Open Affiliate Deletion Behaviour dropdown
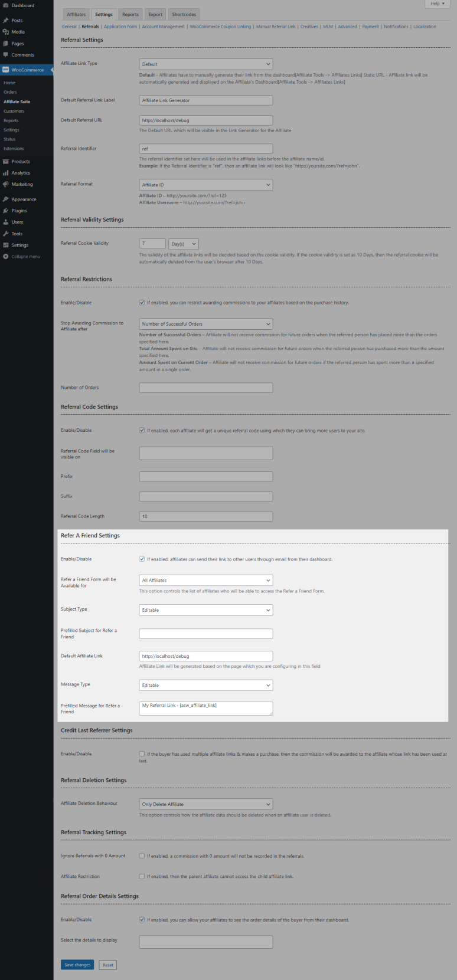This screenshot has width=457, height=980. pos(206,804)
